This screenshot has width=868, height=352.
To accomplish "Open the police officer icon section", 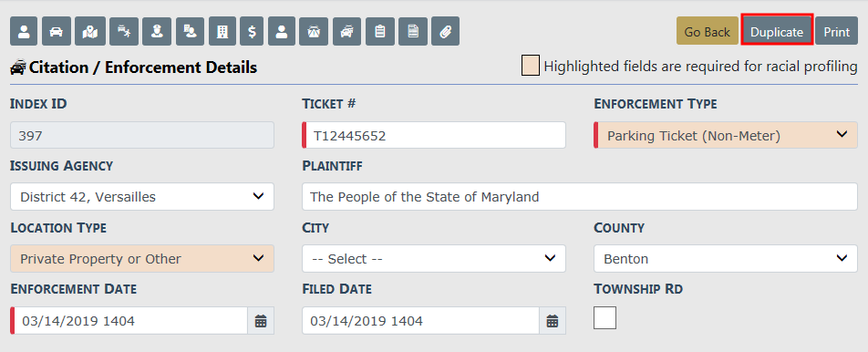I will click(157, 32).
